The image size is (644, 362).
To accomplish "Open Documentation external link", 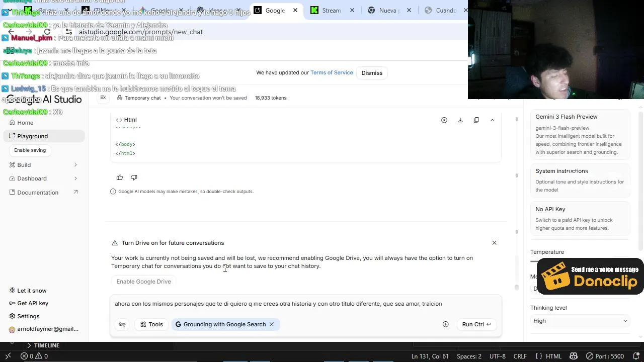I will coord(44,193).
